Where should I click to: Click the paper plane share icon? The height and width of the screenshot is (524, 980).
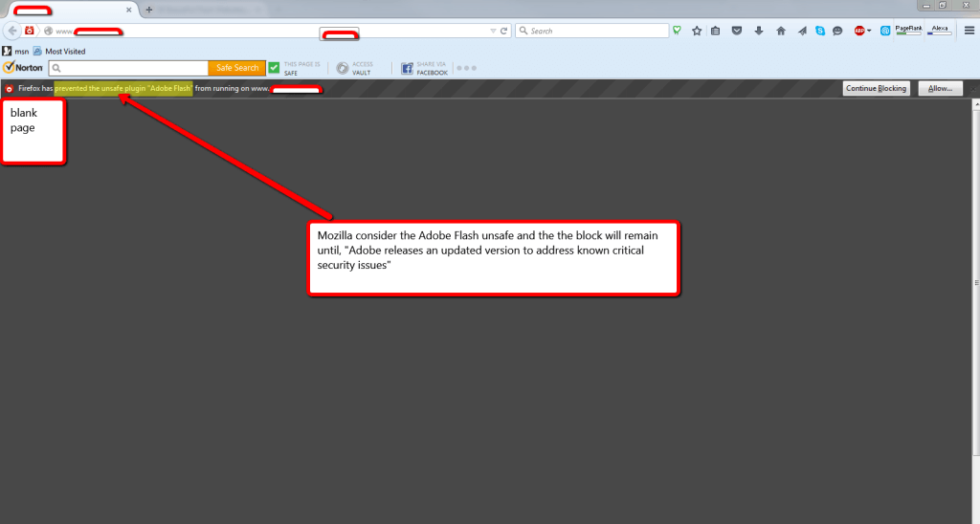click(x=802, y=31)
